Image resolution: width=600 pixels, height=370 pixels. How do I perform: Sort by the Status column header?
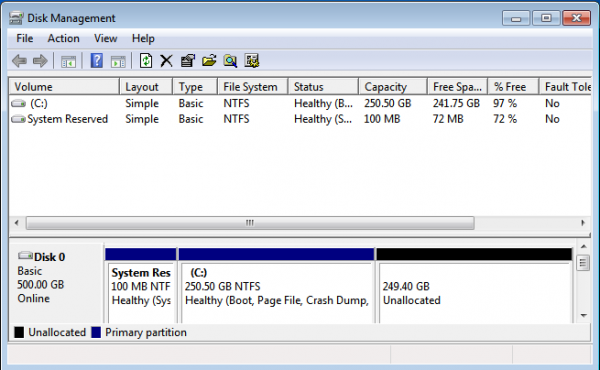[x=323, y=87]
